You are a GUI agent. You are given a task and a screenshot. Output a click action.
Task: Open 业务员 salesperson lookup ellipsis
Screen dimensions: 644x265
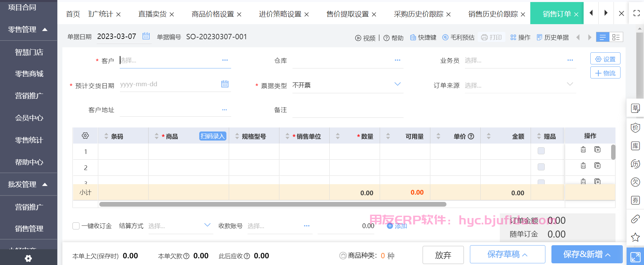click(570, 60)
